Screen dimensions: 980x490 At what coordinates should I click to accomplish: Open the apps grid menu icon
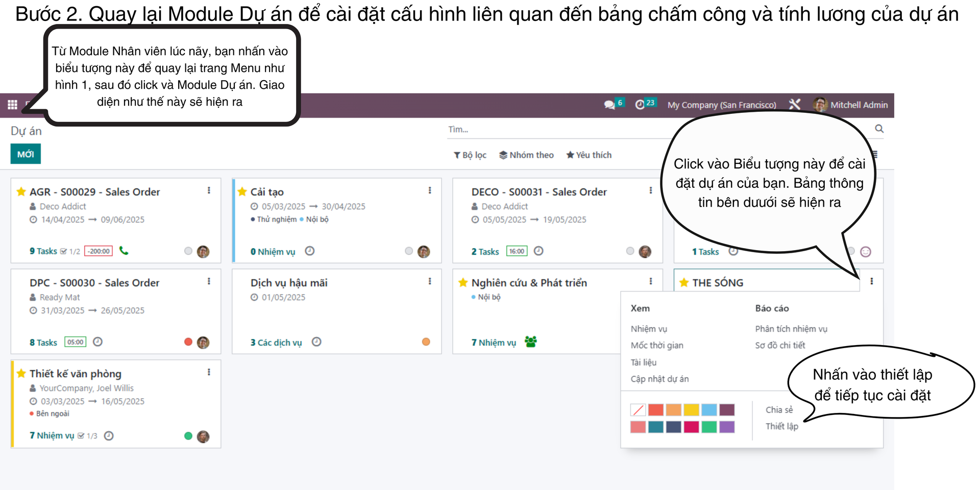click(12, 105)
